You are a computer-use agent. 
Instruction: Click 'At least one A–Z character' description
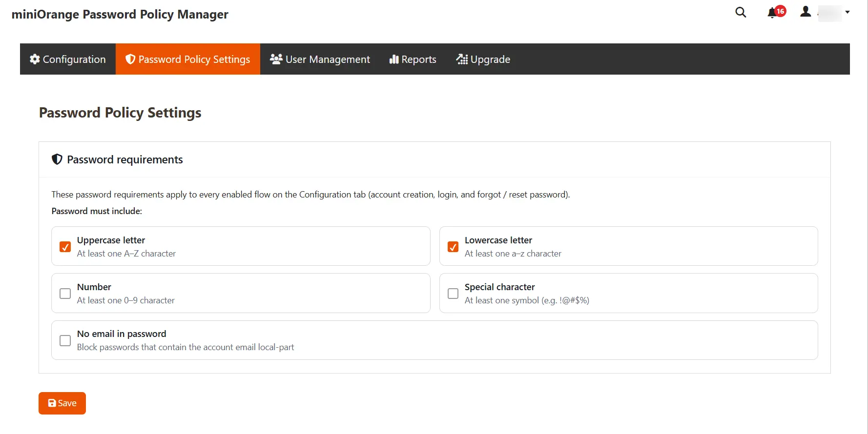[x=126, y=254]
